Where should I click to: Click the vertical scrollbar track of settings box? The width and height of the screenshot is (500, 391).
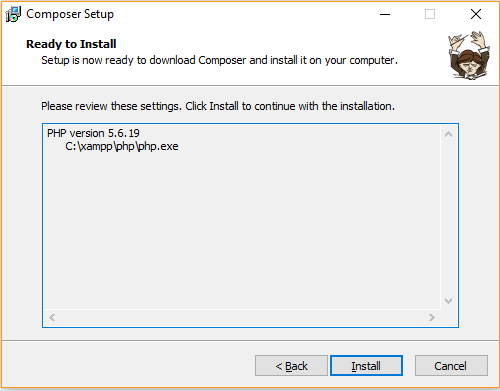[448, 217]
